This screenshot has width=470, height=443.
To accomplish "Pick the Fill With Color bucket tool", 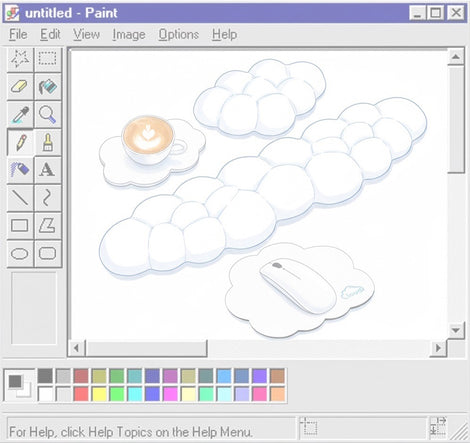I will point(48,87).
